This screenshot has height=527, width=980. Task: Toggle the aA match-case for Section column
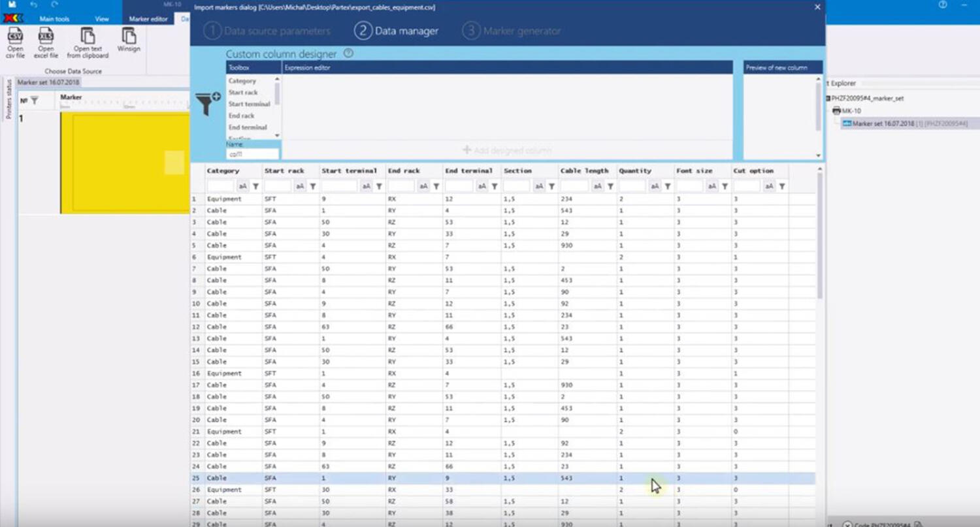pos(539,187)
